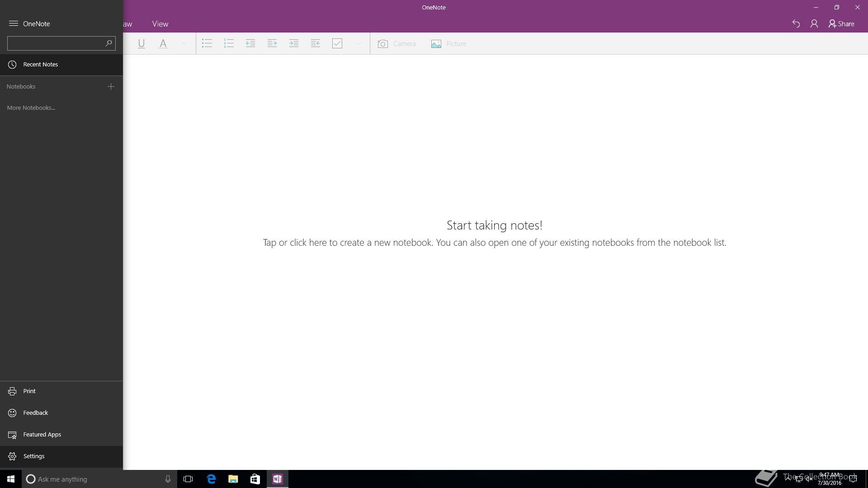Click the 'Start taking notes!' prompt text
Screen dimensions: 868x488
click(x=495, y=225)
